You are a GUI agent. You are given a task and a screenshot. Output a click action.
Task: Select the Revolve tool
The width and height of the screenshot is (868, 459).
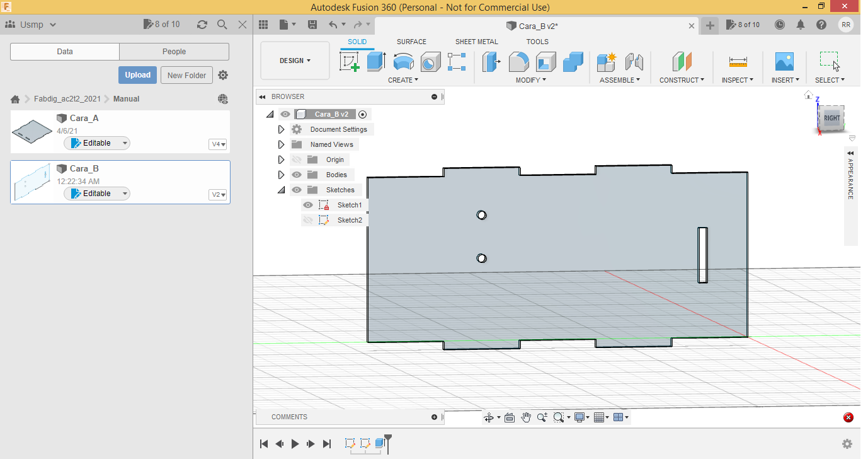point(403,62)
